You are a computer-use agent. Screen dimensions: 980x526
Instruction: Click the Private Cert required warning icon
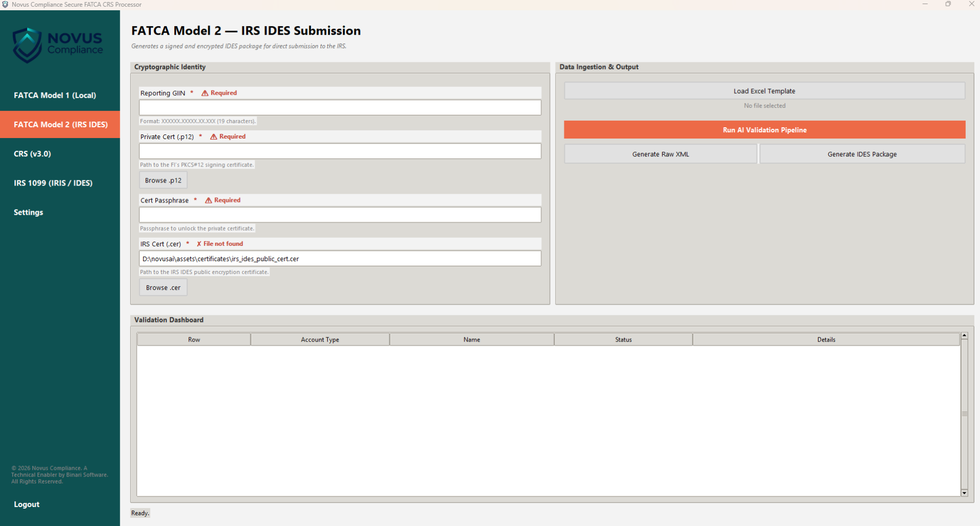[214, 136]
